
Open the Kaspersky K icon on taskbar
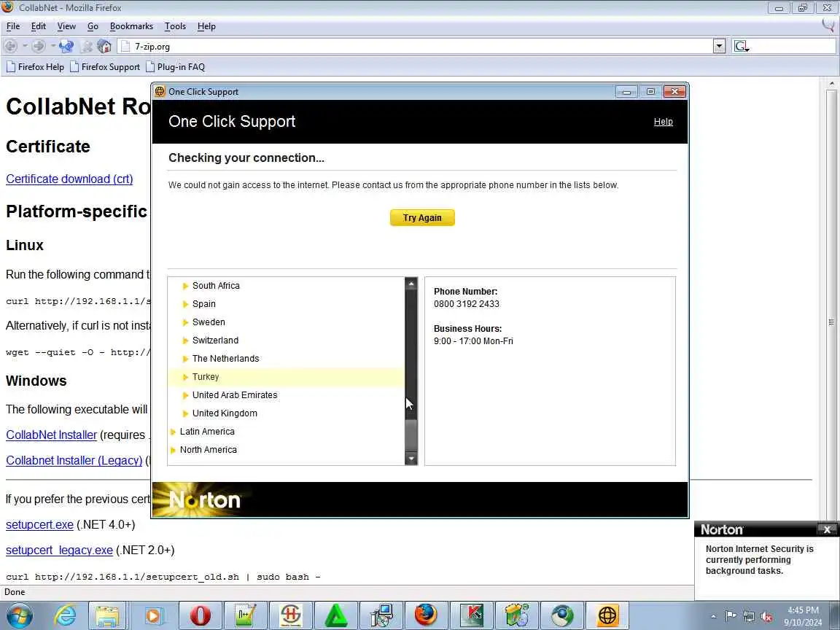(472, 615)
